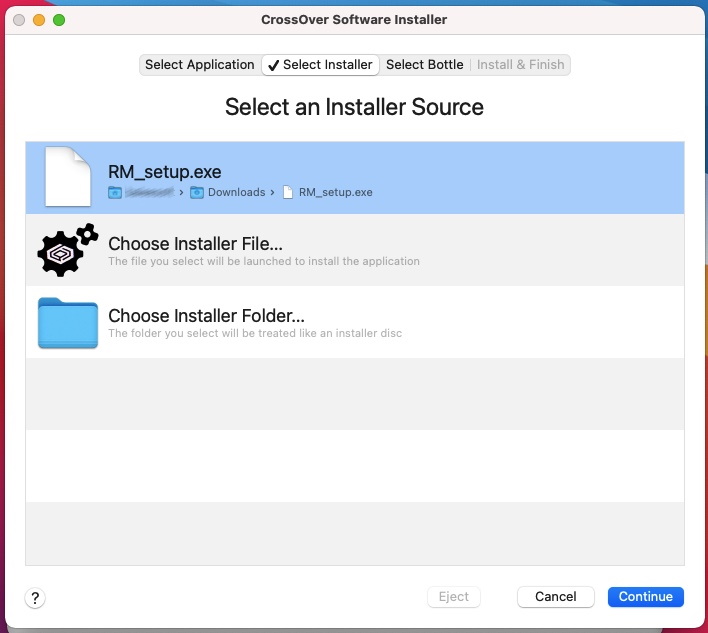The height and width of the screenshot is (633, 708).
Task: Select Choose Installer File... option
Action: [x=354, y=250]
